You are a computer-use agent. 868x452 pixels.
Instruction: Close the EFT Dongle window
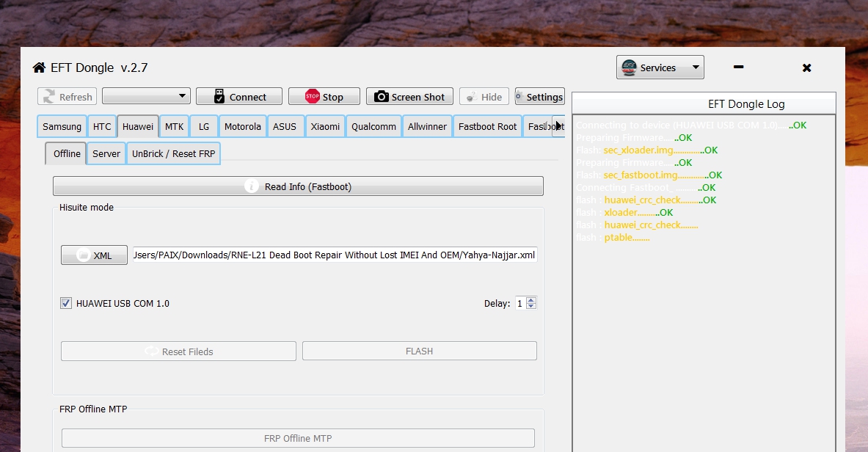806,68
